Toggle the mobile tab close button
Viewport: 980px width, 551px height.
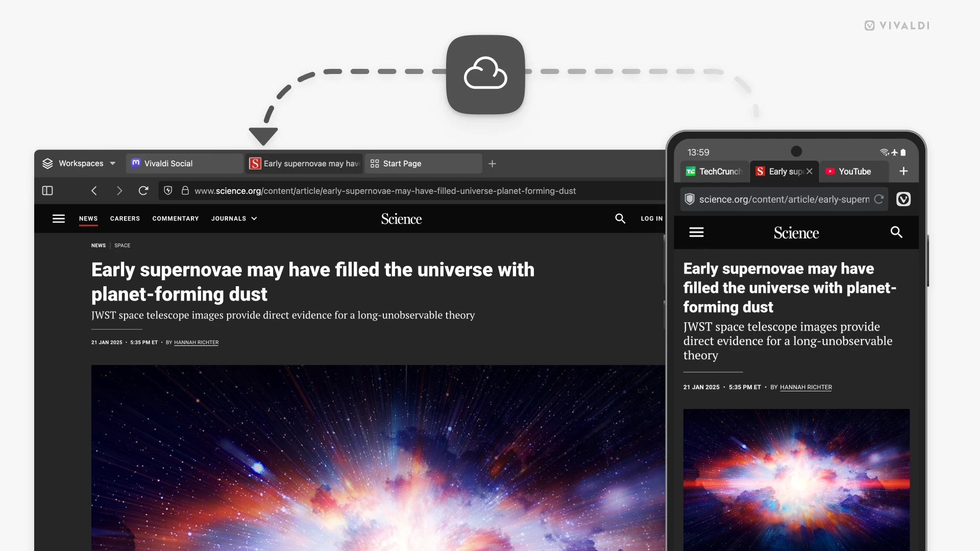[810, 171]
